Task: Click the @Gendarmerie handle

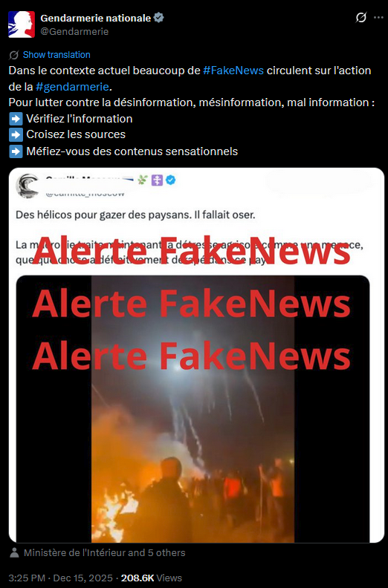Action: pyautogui.click(x=74, y=32)
